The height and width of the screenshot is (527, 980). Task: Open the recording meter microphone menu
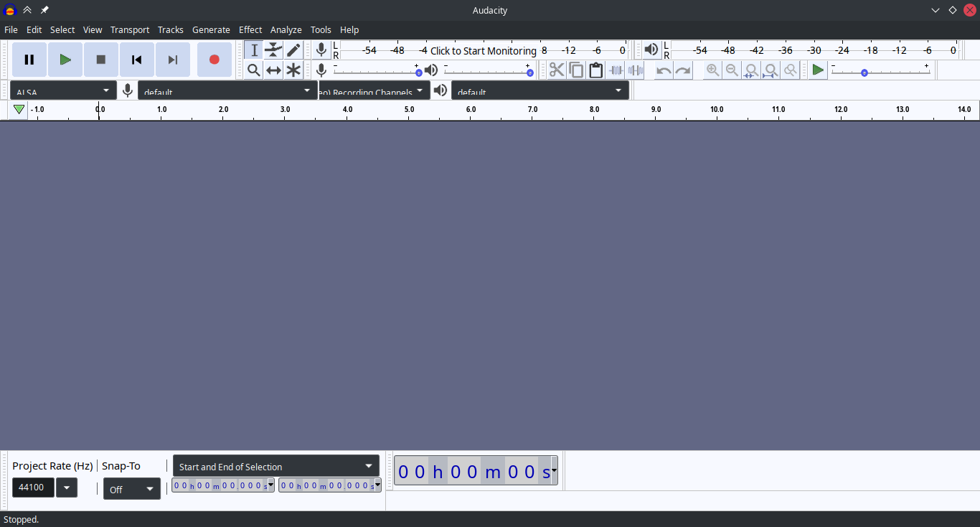(x=321, y=50)
